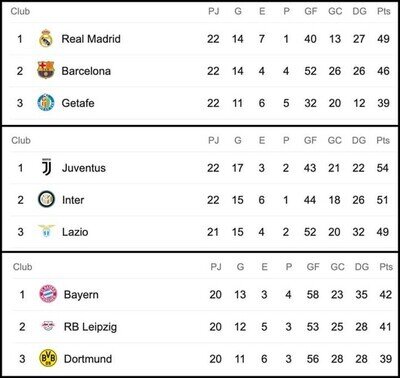Open the Barcelona team name
This screenshot has height=378, width=400.
click(86, 71)
